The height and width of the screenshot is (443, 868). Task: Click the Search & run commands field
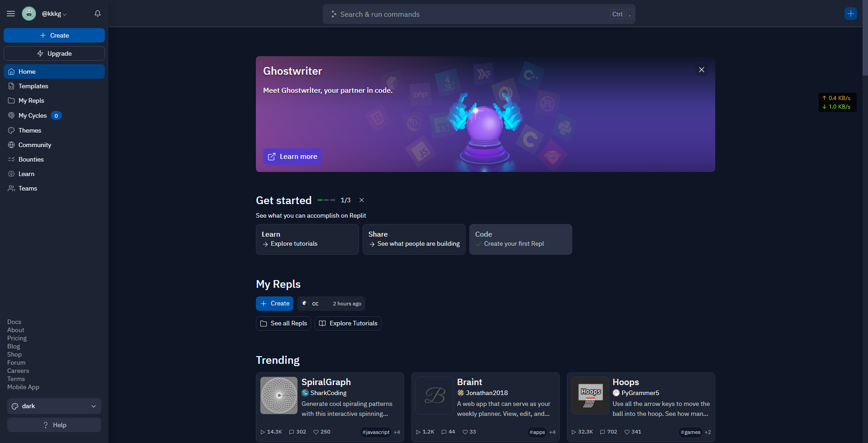[479, 14]
